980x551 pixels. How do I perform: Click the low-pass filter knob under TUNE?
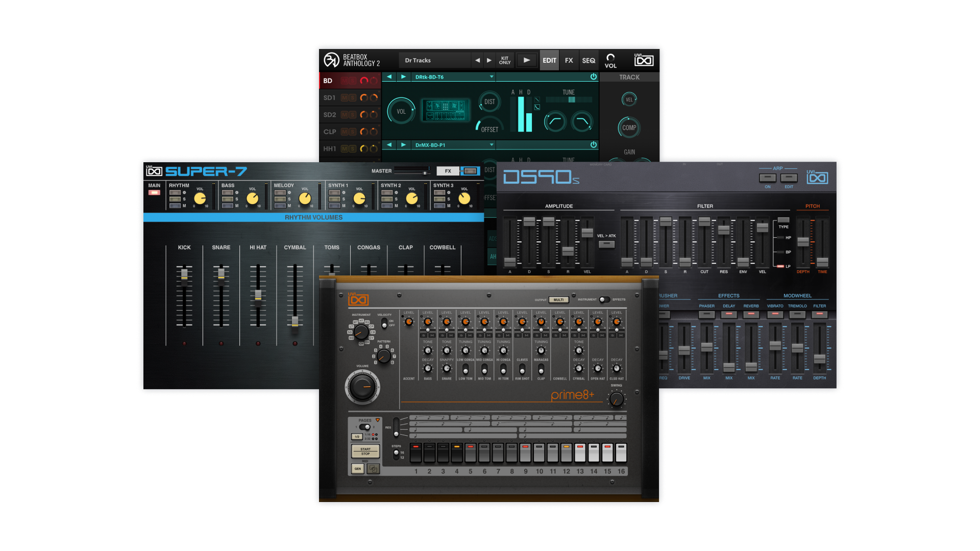coord(581,121)
